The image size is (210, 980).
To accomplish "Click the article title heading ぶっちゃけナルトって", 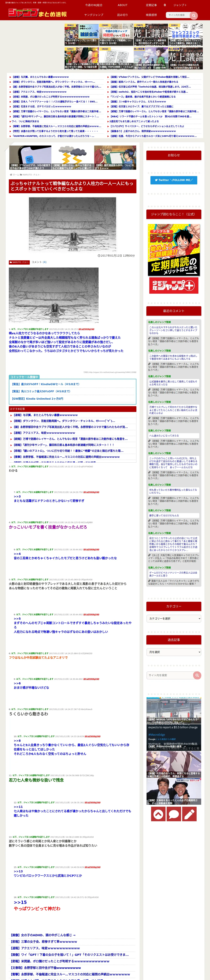I will tap(72, 186).
